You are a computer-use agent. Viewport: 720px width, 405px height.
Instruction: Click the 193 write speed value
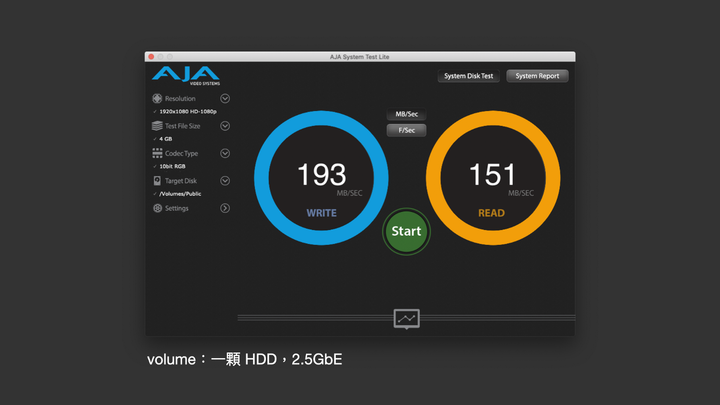(321, 175)
